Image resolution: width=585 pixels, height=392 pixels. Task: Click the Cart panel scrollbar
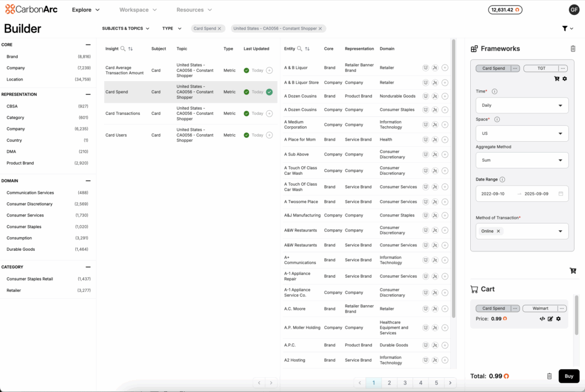coord(576,315)
